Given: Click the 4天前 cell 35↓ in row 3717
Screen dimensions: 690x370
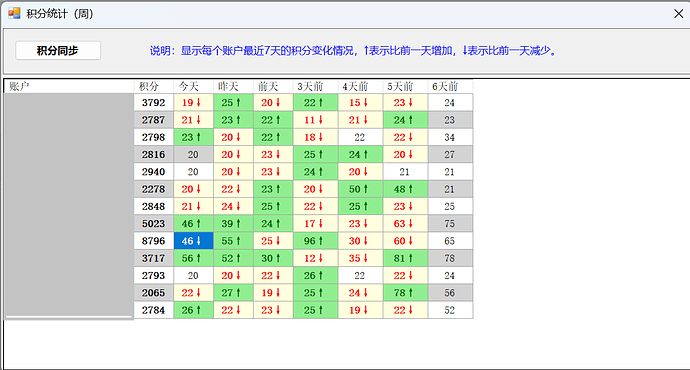Looking at the screenshot, I should pyautogui.click(x=360, y=258).
